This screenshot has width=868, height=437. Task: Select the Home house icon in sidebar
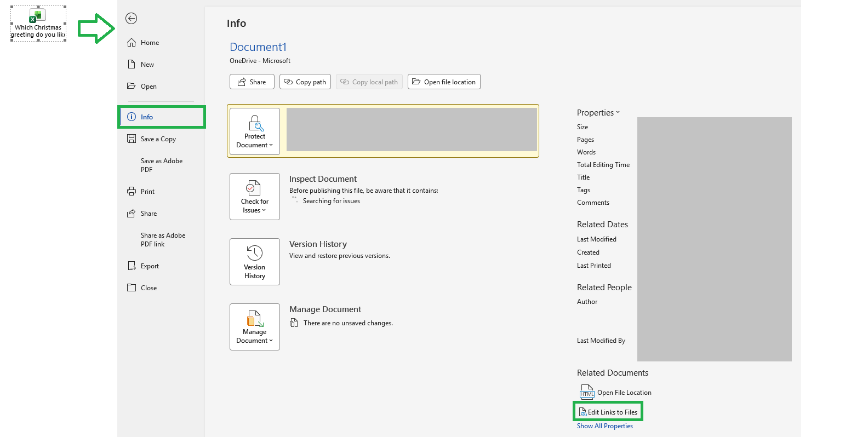[132, 43]
